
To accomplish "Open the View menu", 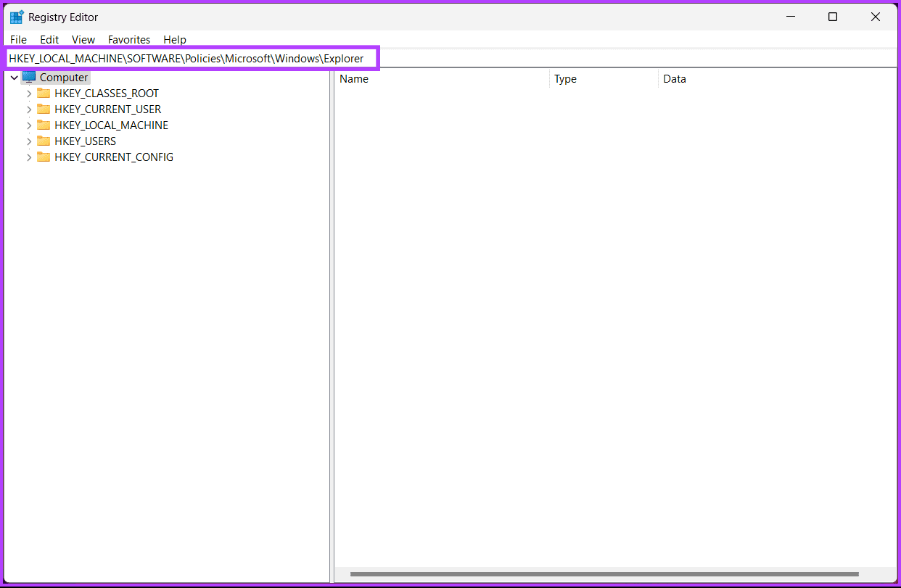I will point(83,40).
